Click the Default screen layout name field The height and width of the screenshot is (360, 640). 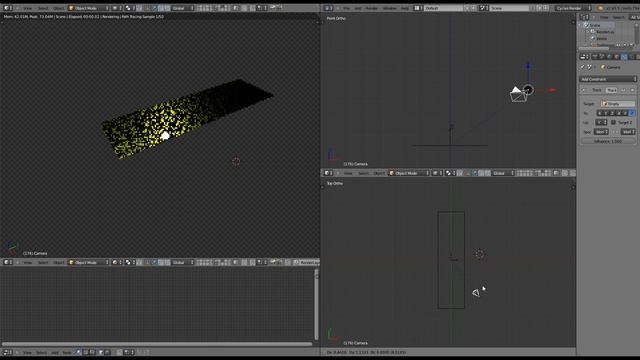click(x=443, y=8)
